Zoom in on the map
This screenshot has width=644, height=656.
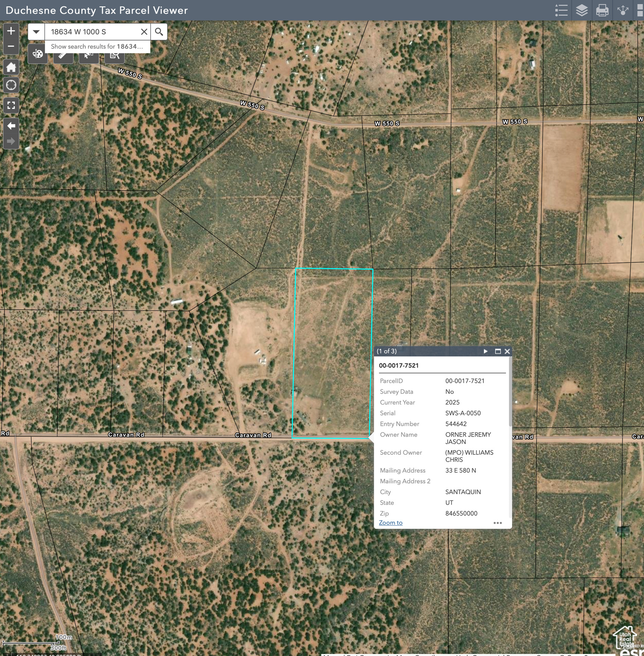pyautogui.click(x=11, y=31)
